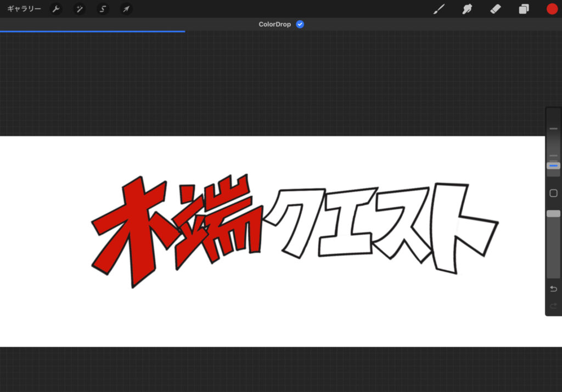This screenshot has height=392, width=562.
Task: Click the ColorDrop notification label
Action: pyautogui.click(x=274, y=24)
